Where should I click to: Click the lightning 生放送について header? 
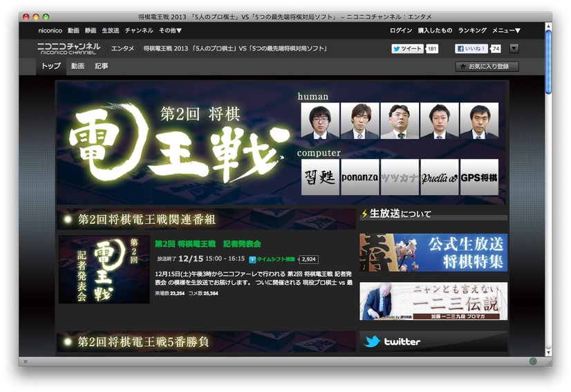tap(433, 214)
